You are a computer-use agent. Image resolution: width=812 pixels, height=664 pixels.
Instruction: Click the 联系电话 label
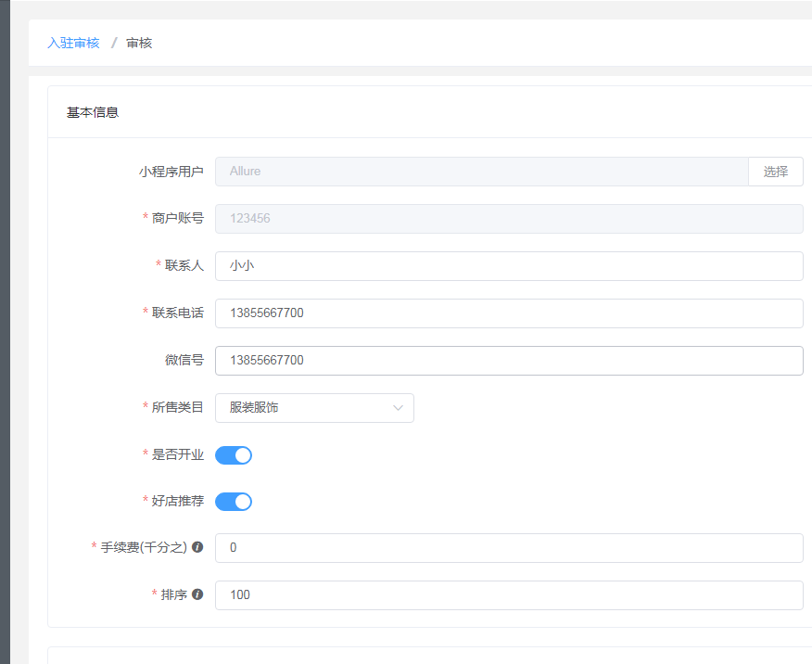click(178, 313)
